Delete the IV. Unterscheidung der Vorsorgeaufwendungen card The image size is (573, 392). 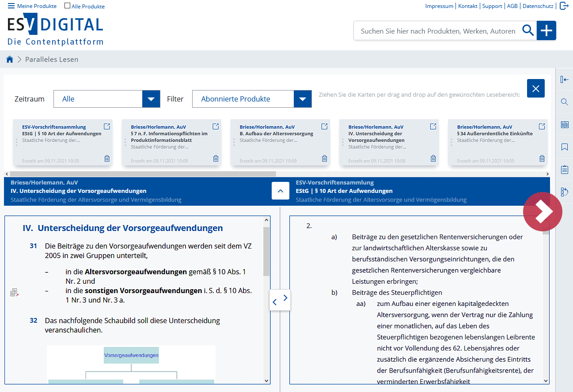click(433, 158)
